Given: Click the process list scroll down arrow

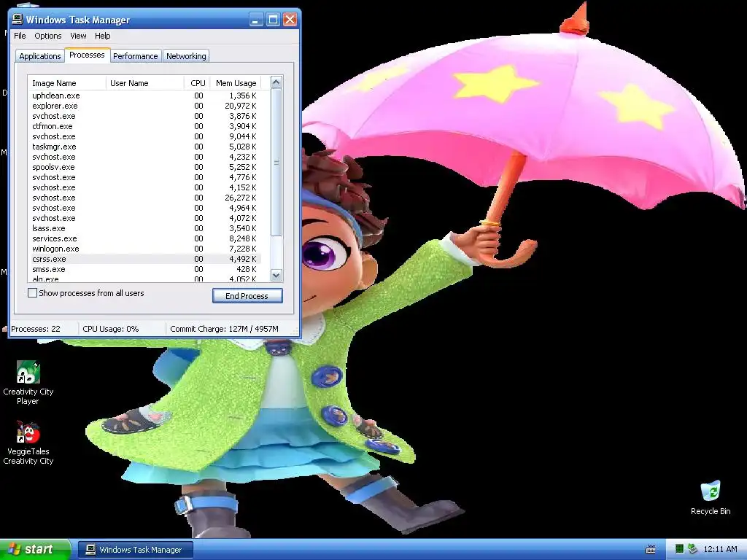Looking at the screenshot, I should pyautogui.click(x=276, y=275).
